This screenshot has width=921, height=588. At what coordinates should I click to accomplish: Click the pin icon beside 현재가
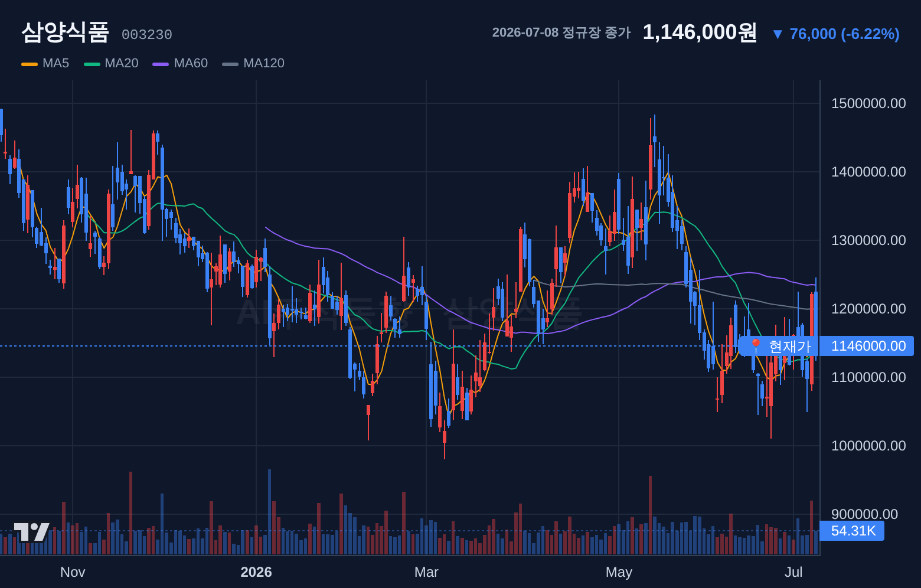(756, 346)
